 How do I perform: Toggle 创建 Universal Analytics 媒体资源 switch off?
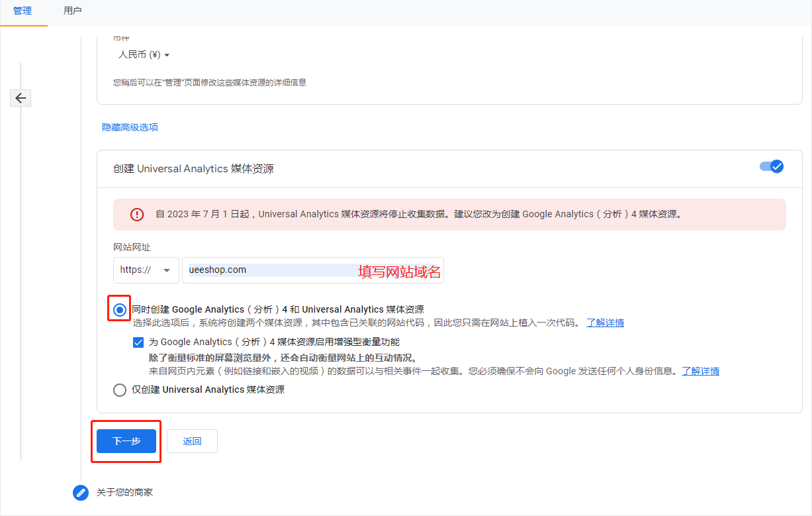[x=772, y=166]
